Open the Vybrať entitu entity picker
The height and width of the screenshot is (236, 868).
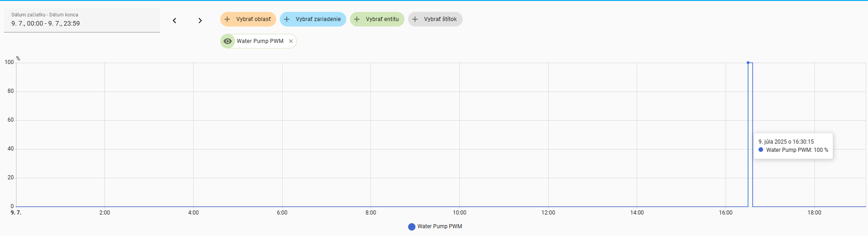coord(377,19)
